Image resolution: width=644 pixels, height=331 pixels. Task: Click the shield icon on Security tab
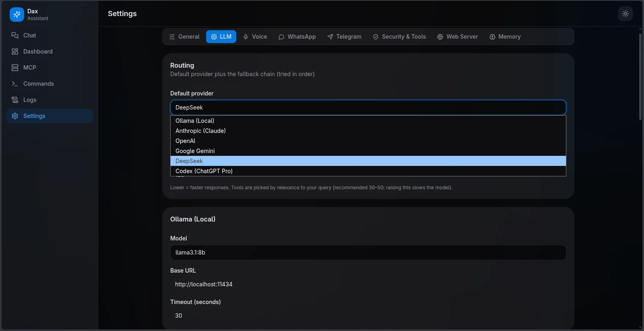[x=376, y=37]
